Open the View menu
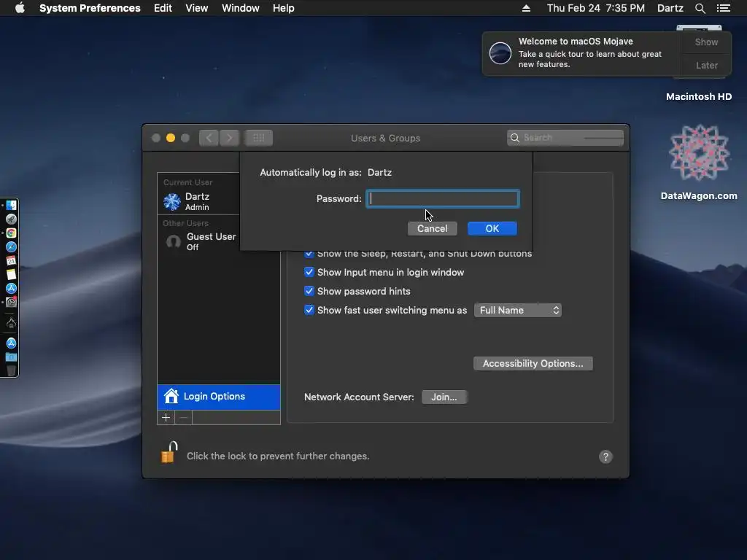The image size is (747, 560). 197,8
